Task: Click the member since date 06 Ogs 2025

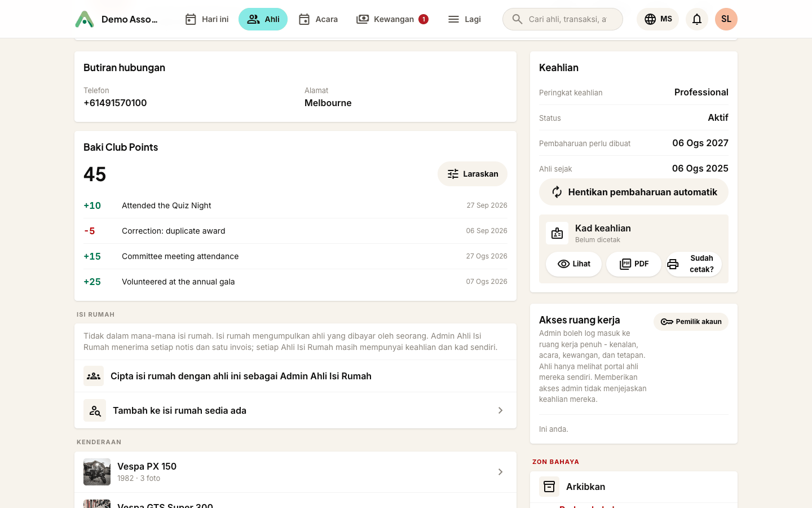Action: tap(700, 168)
